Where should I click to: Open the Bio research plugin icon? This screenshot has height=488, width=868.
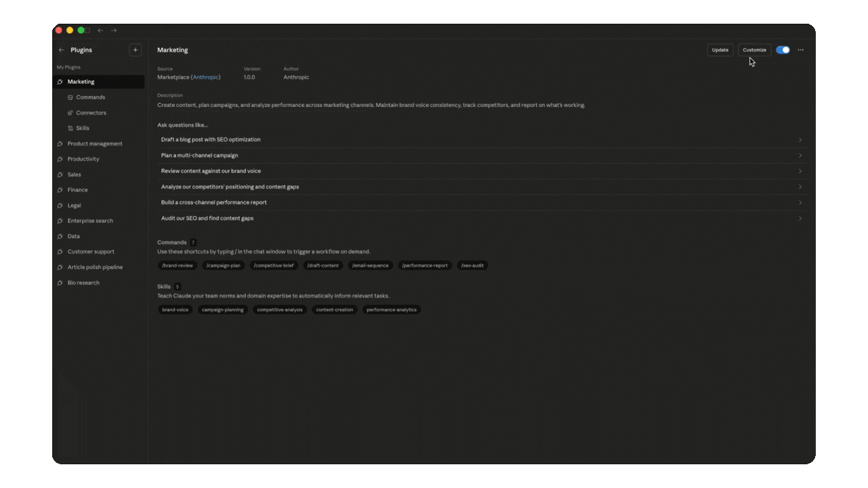coord(60,283)
